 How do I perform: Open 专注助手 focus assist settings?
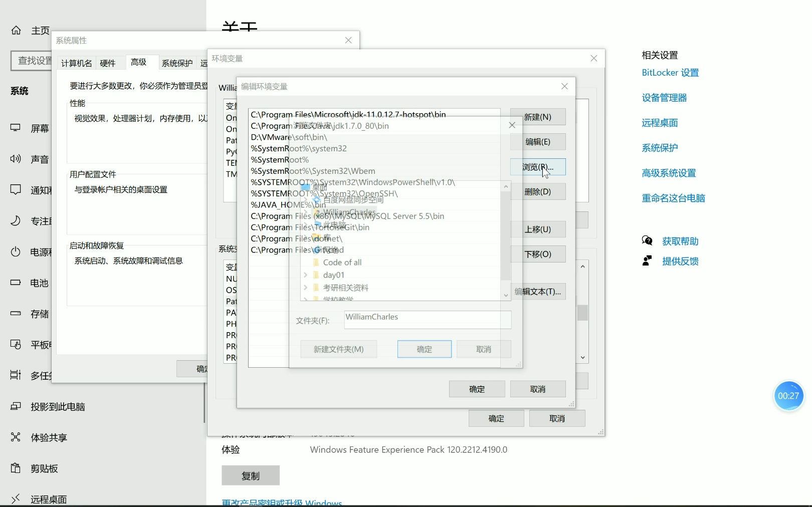point(15,221)
